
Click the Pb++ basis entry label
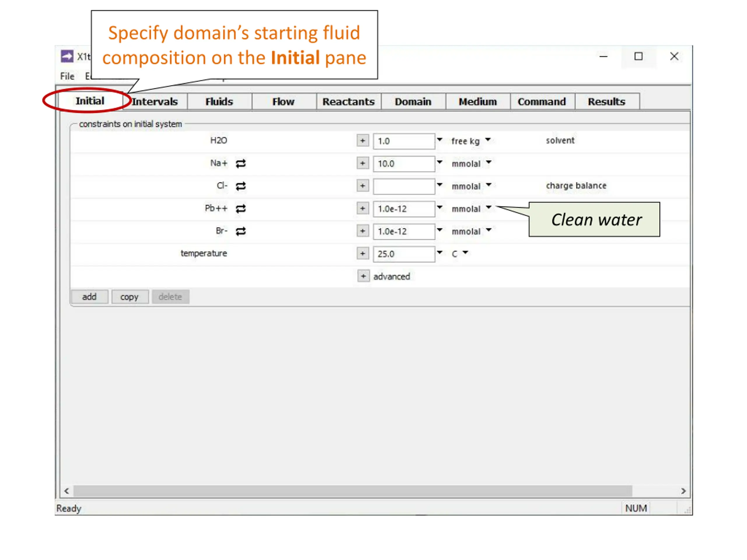216,208
